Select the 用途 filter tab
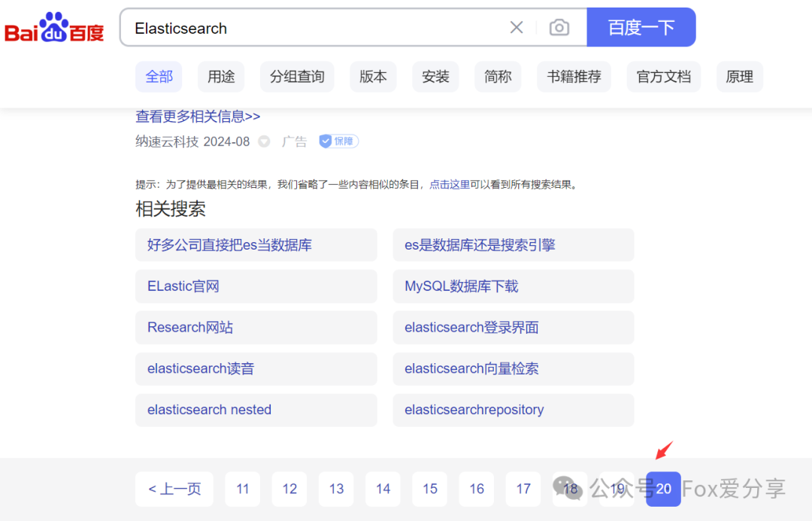This screenshot has width=812, height=521. (221, 77)
